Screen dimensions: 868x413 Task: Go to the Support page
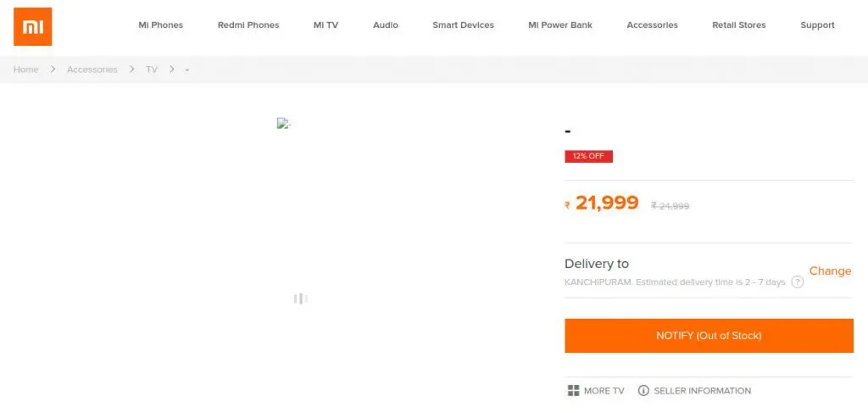click(x=817, y=25)
